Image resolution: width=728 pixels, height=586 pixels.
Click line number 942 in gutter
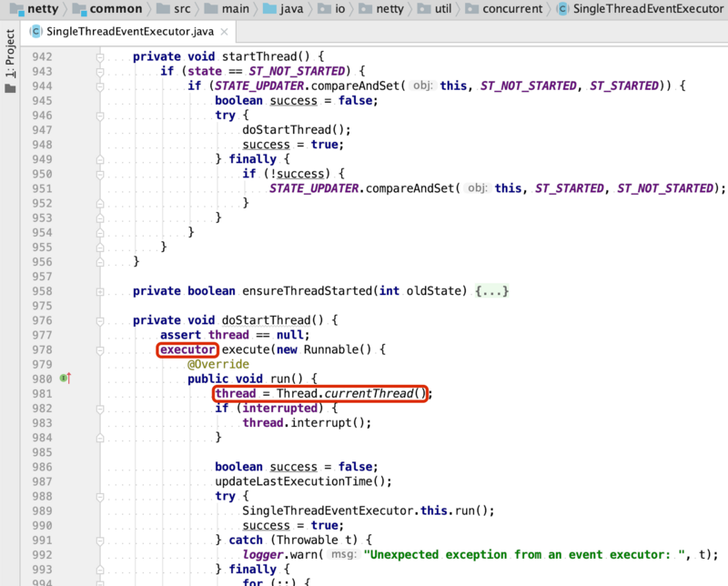[x=42, y=56]
